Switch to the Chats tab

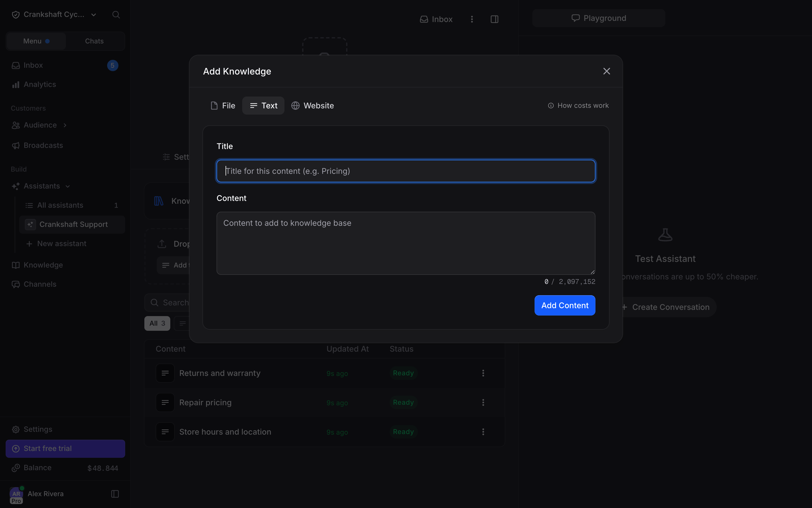(94, 41)
